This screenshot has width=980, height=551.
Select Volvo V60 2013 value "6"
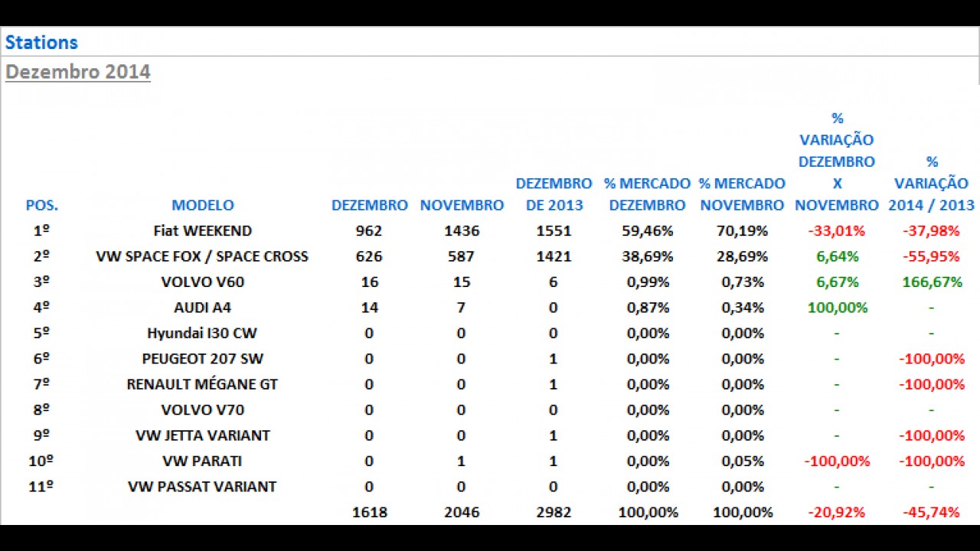tap(554, 282)
